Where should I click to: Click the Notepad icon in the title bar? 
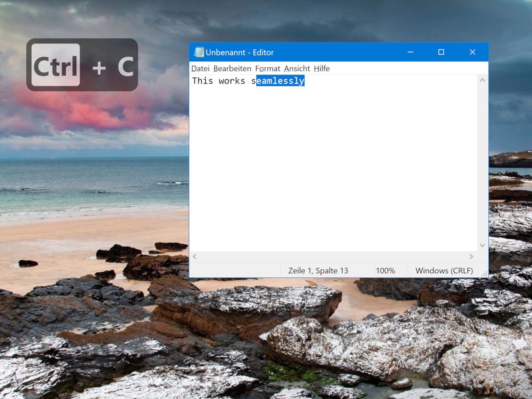tap(199, 52)
